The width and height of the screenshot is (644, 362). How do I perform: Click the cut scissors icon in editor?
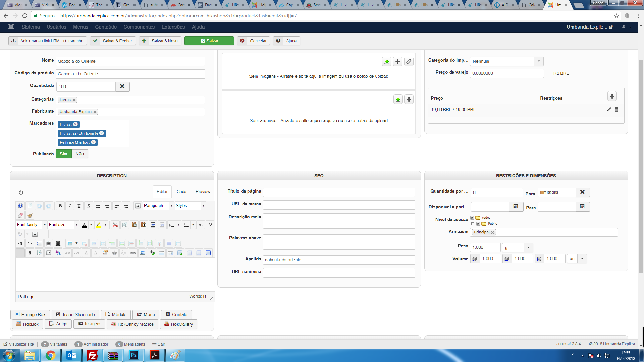[115, 225]
